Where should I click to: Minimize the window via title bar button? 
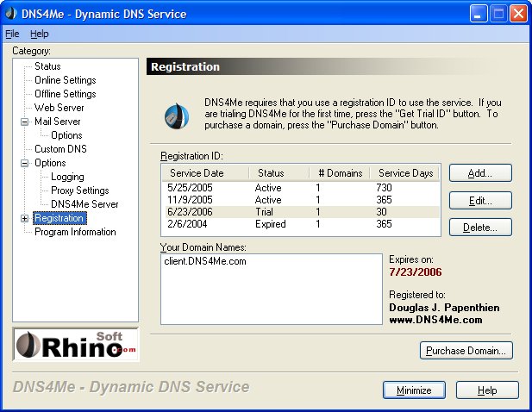tap(479, 14)
